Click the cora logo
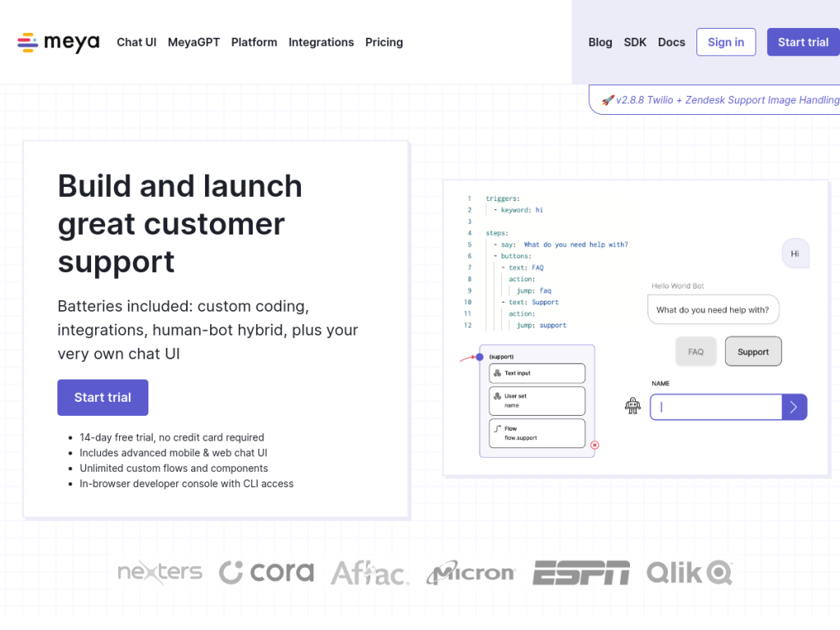 pyautogui.click(x=267, y=572)
